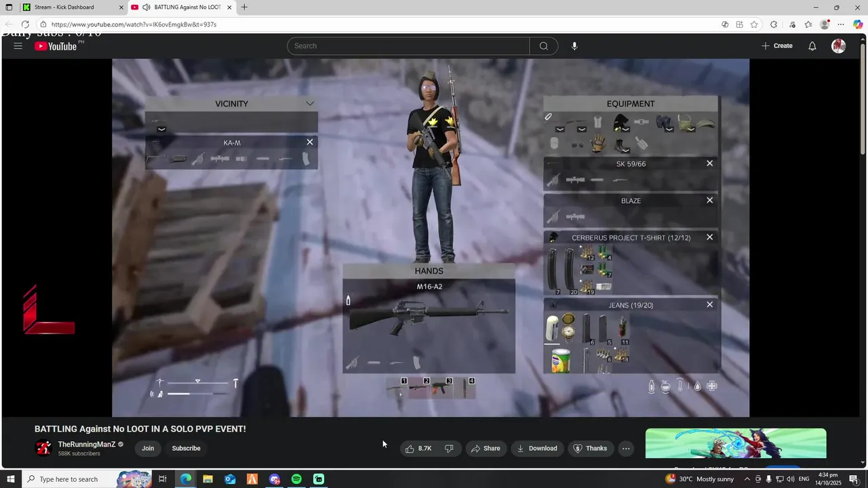Share this video
This screenshot has width=868, height=488.
pos(486,448)
